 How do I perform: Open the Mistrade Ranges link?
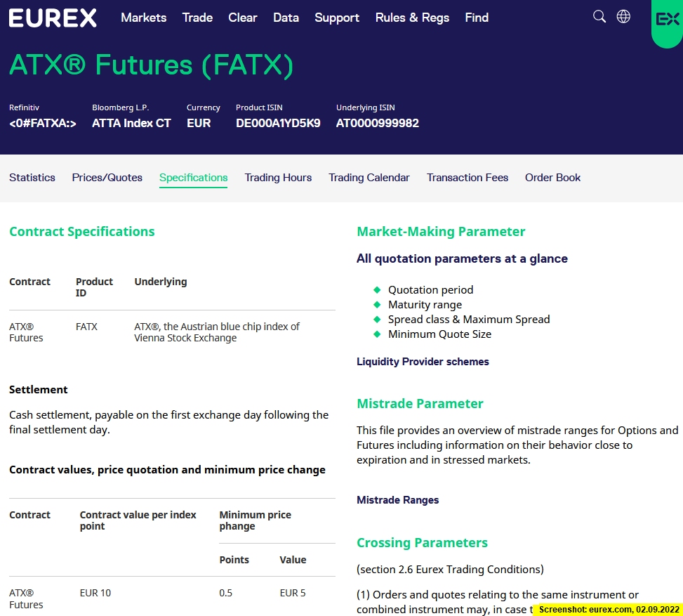click(x=398, y=500)
